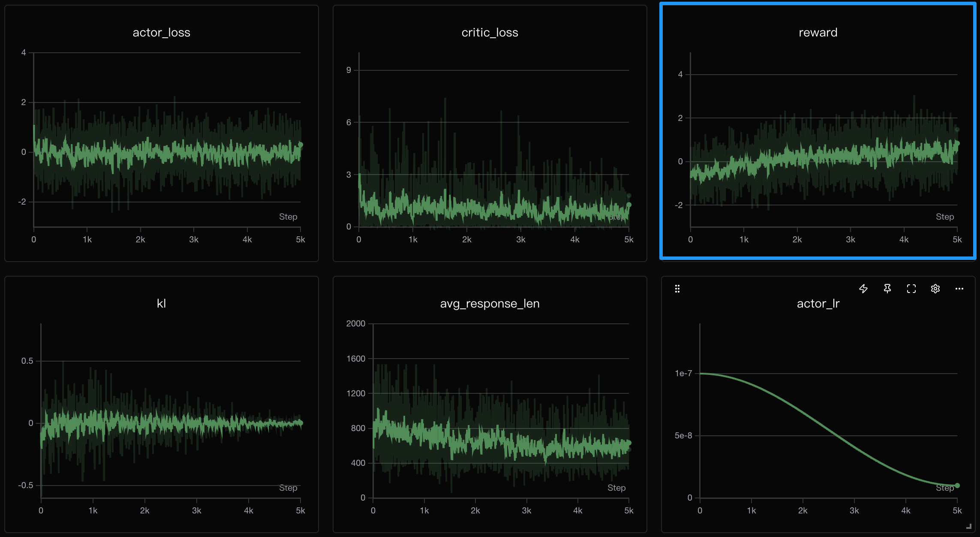Expand actor_lr chart to fullscreen
980x537 pixels.
pyautogui.click(x=911, y=289)
